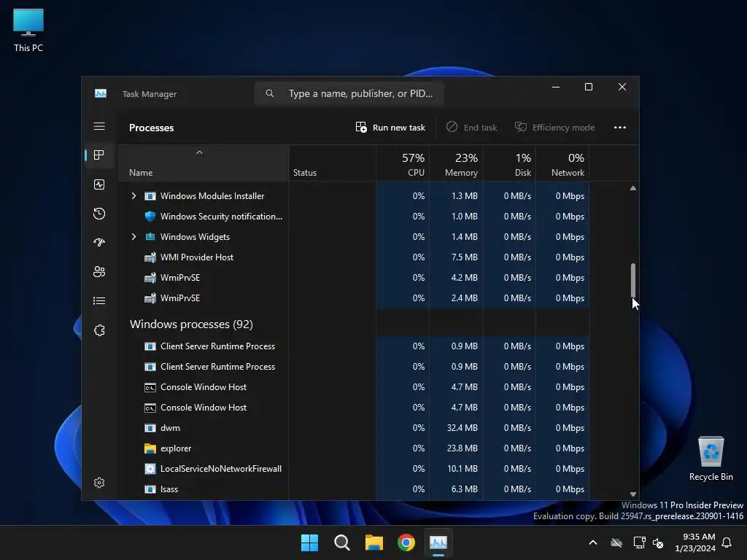747x560 pixels.
Task: Click the Task Manager app icon in title bar
Action: (101, 93)
